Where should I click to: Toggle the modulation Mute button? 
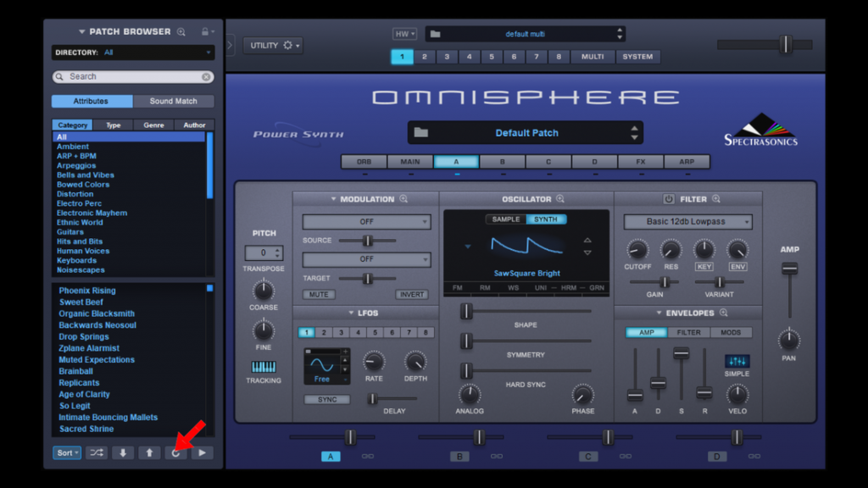(319, 294)
